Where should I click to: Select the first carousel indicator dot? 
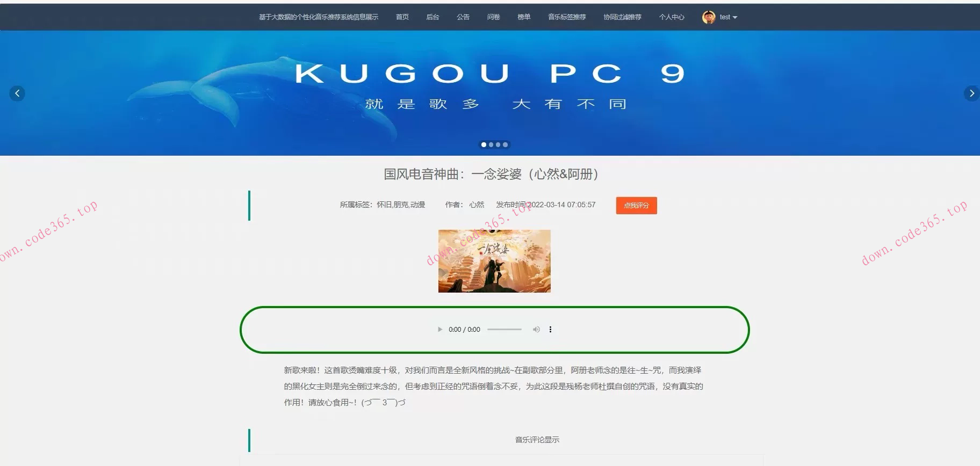tap(484, 144)
